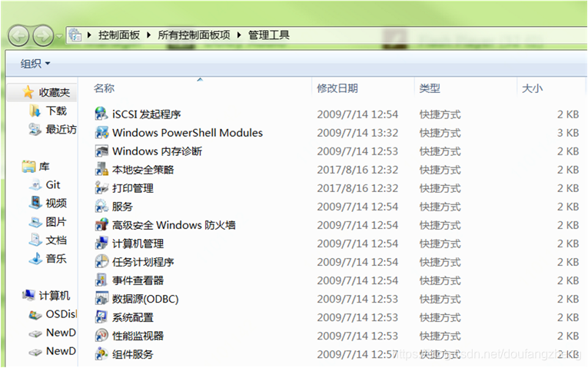The image size is (588, 368).
Task: Click the Forward navigation arrow
Action: (43, 35)
